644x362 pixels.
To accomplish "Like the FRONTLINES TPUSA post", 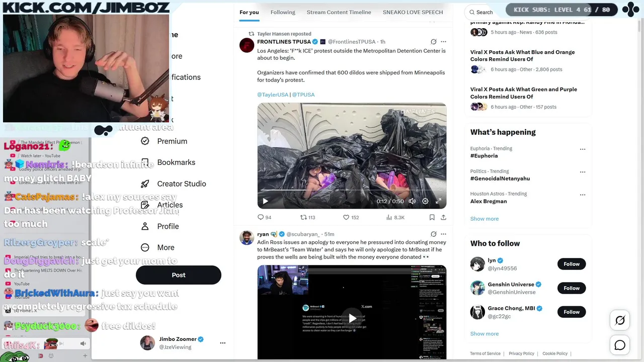I will click(x=351, y=217).
